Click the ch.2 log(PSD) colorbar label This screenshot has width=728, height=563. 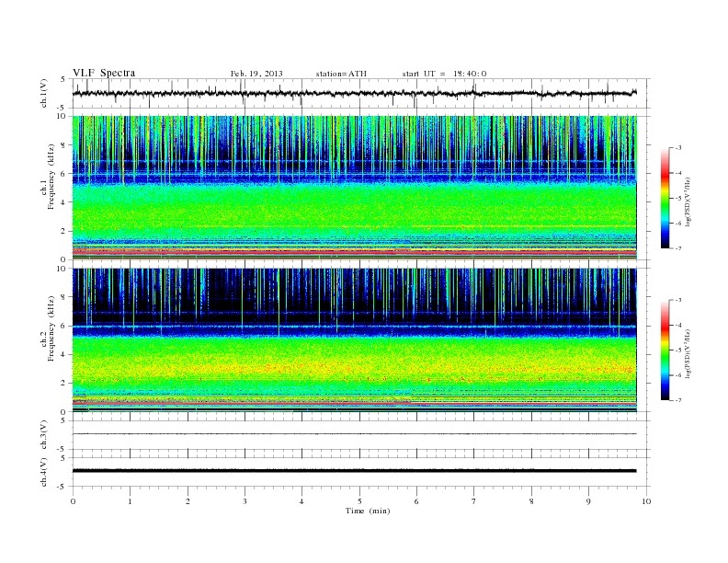pyautogui.click(x=687, y=353)
